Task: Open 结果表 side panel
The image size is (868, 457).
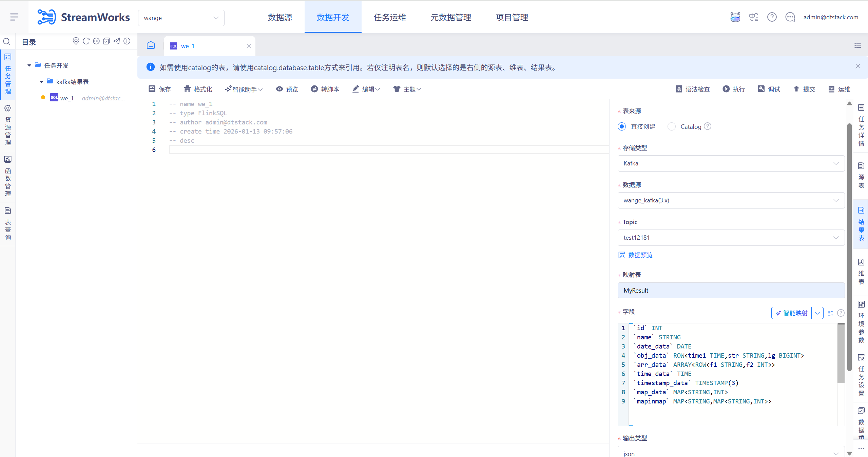Action: (x=861, y=224)
